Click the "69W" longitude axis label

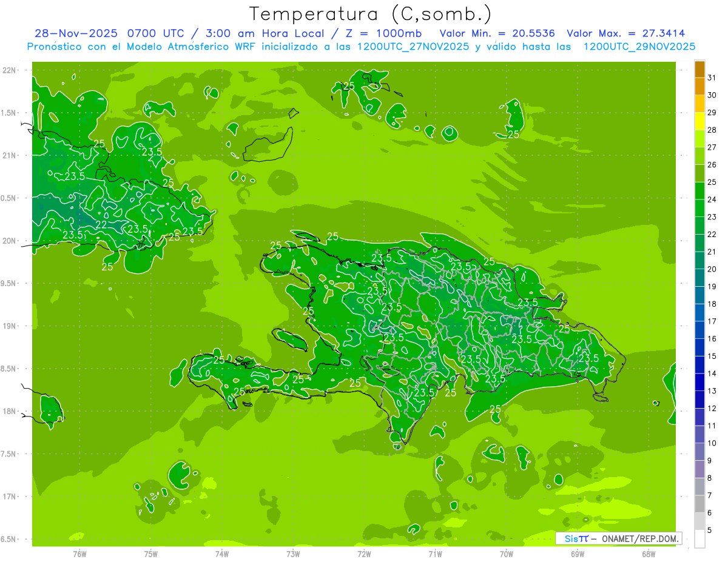578,554
